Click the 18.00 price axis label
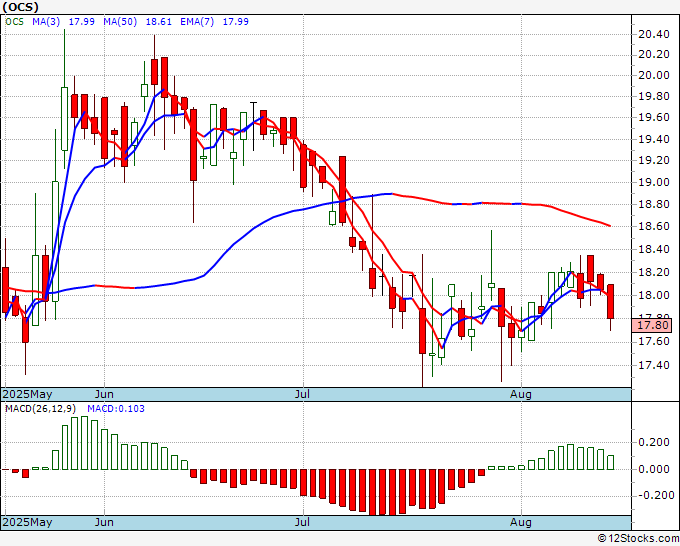This screenshot has width=680, height=546. pyautogui.click(x=654, y=295)
